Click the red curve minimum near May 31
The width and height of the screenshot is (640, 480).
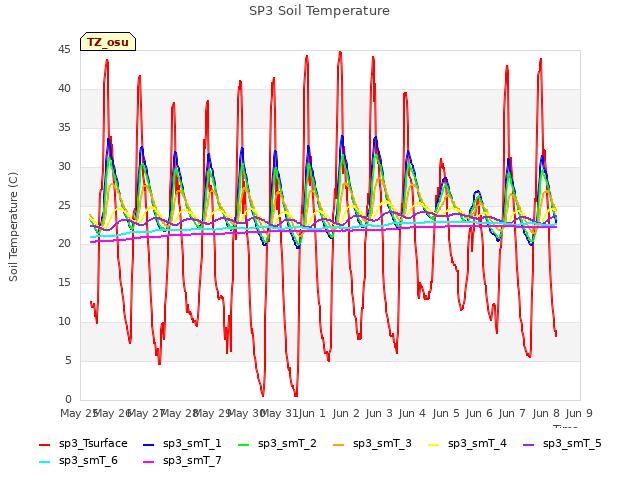click(x=296, y=395)
